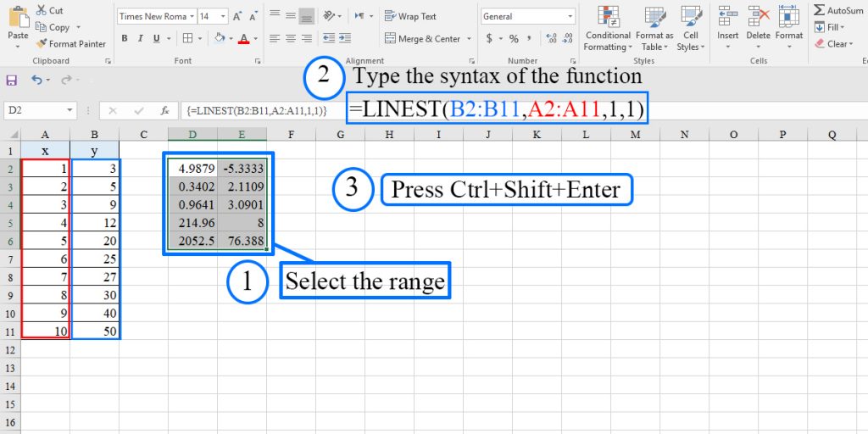Click Merge & Center button
Image resolution: width=868 pixels, height=434 pixels.
click(422, 38)
